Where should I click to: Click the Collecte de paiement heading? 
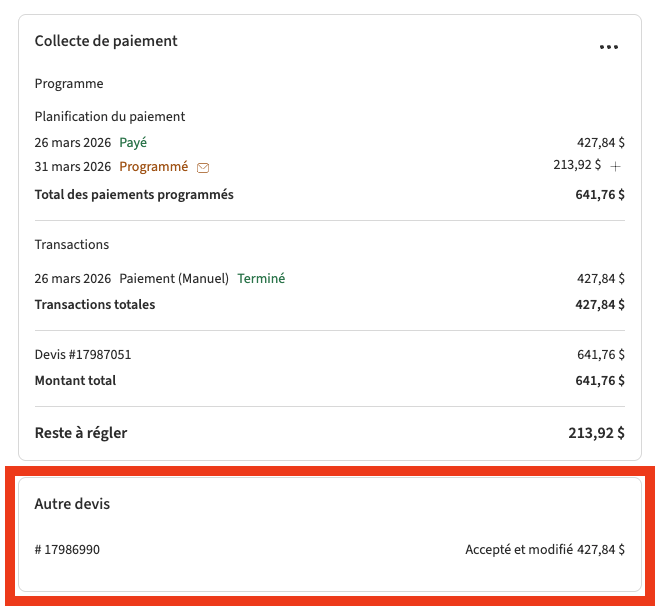[x=106, y=41]
